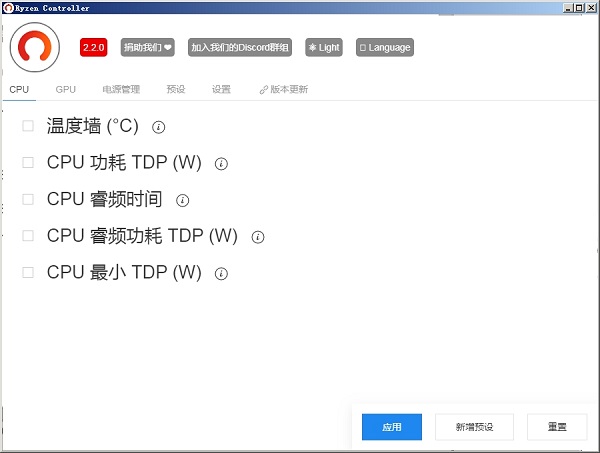Click the CPU 睿频时间 label
This screenshot has width=600, height=453.
pyautogui.click(x=104, y=199)
